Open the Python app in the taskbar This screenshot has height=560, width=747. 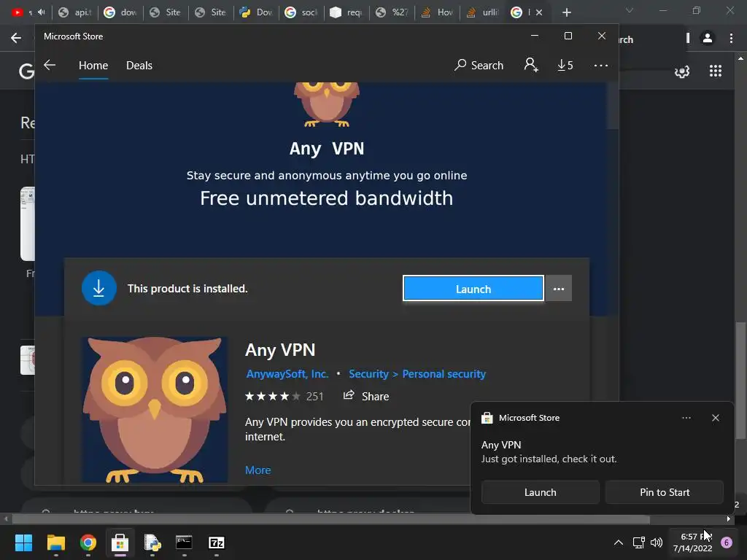click(152, 542)
